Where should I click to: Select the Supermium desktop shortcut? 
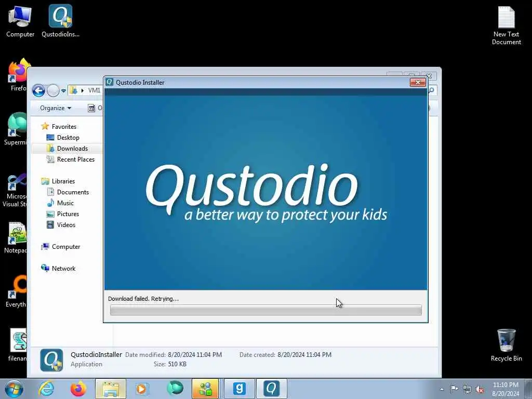click(15, 129)
